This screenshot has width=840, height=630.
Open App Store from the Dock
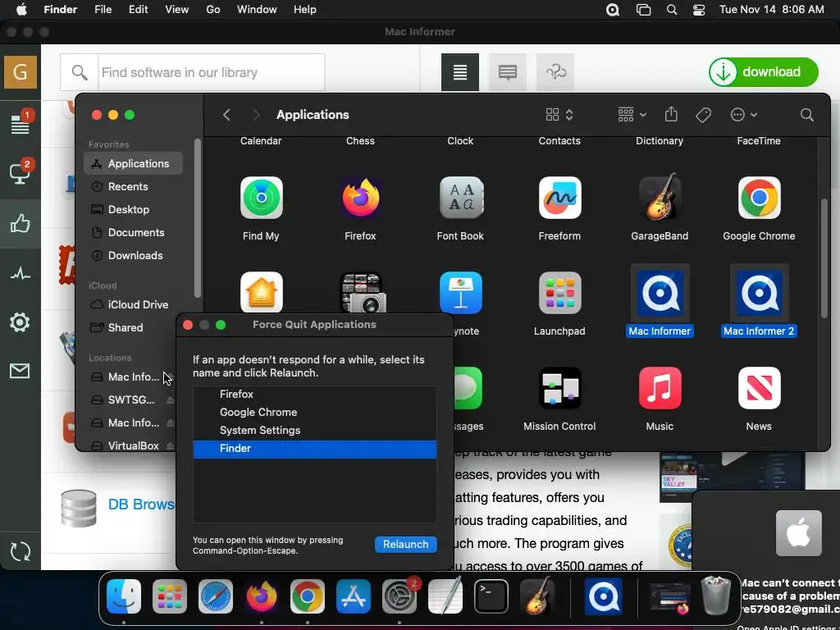click(353, 596)
